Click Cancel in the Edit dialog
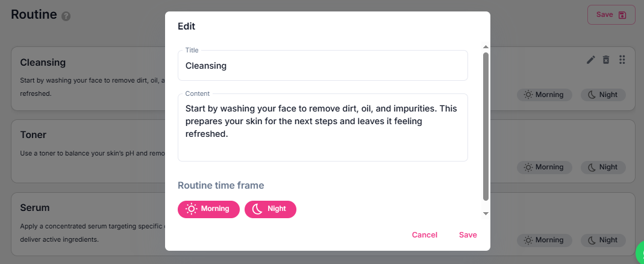The width and height of the screenshot is (644, 264). coord(425,235)
